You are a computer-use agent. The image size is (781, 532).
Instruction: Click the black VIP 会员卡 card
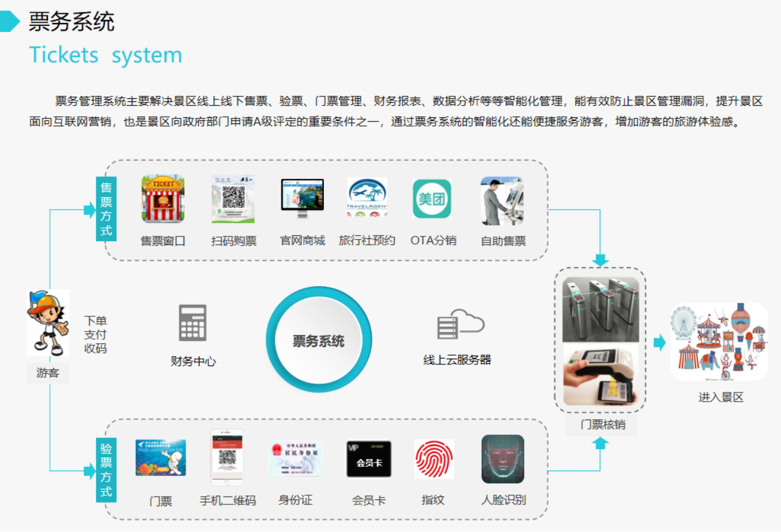369,459
